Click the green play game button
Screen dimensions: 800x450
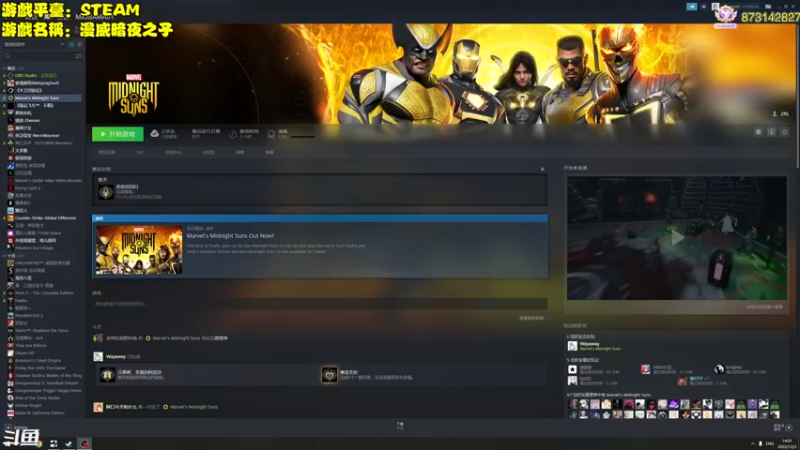coord(117,134)
